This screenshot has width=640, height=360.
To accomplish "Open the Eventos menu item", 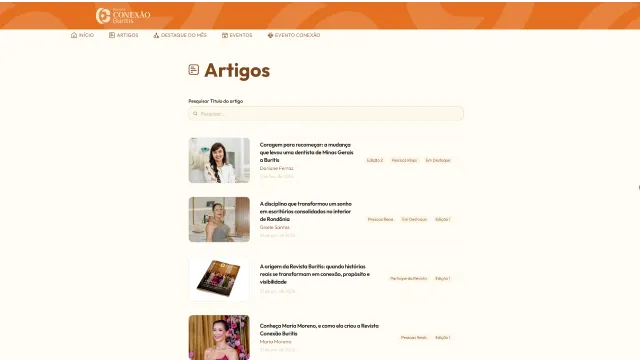I will pos(237,35).
